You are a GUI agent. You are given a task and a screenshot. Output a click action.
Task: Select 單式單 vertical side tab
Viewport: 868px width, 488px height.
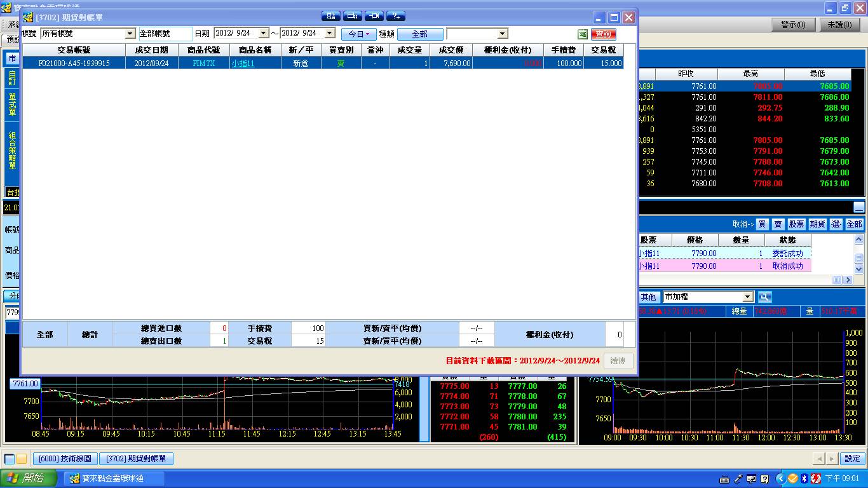tap(12, 105)
